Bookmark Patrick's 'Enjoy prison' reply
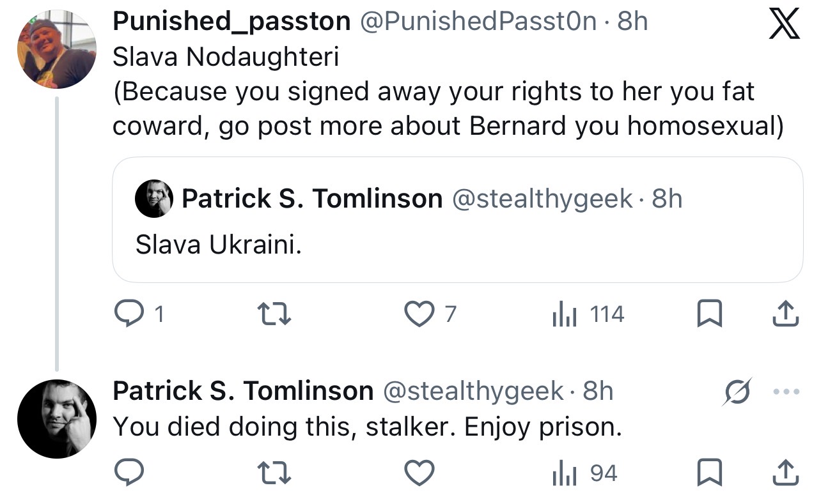The image size is (821, 504). 709,473
